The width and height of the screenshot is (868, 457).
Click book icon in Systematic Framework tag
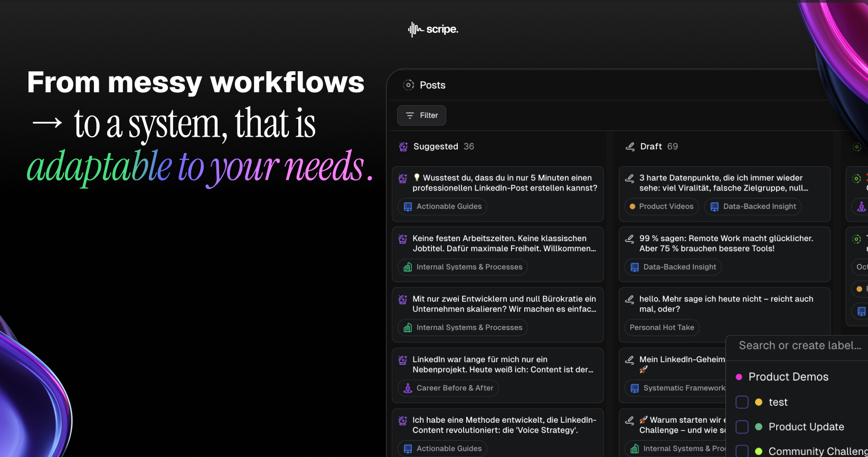pyautogui.click(x=635, y=388)
